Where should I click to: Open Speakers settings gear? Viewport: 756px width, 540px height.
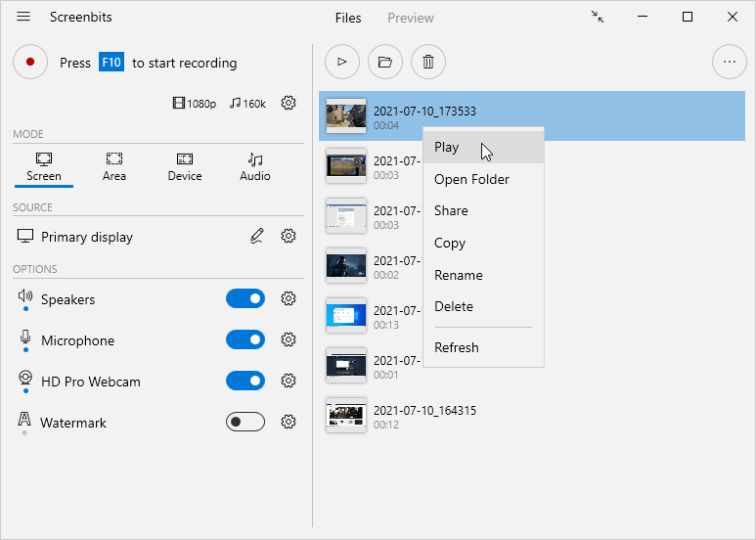pyautogui.click(x=289, y=298)
